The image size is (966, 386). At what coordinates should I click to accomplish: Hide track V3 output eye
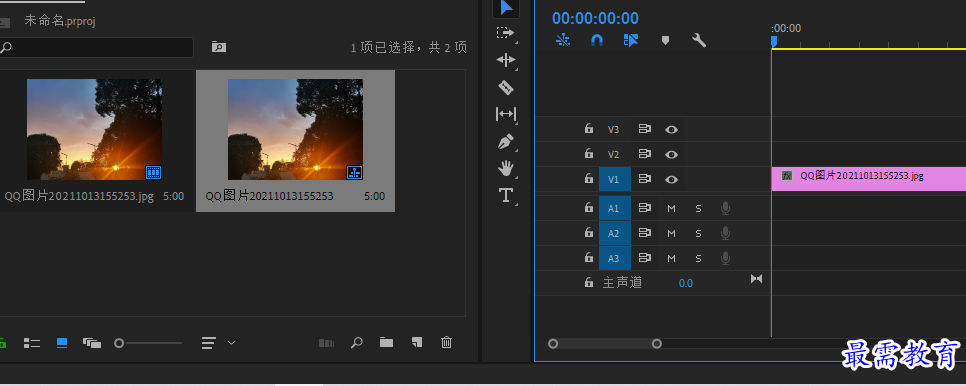672,129
